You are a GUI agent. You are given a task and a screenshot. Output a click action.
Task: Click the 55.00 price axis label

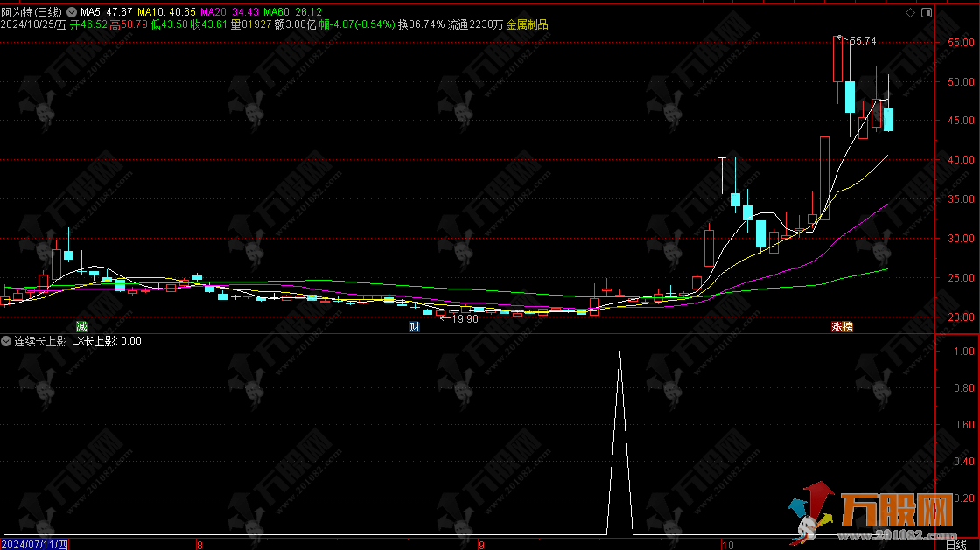[961, 43]
